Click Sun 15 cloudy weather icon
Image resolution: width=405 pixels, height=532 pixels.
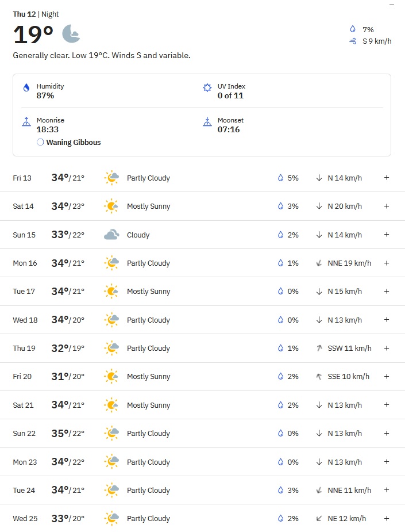point(111,235)
